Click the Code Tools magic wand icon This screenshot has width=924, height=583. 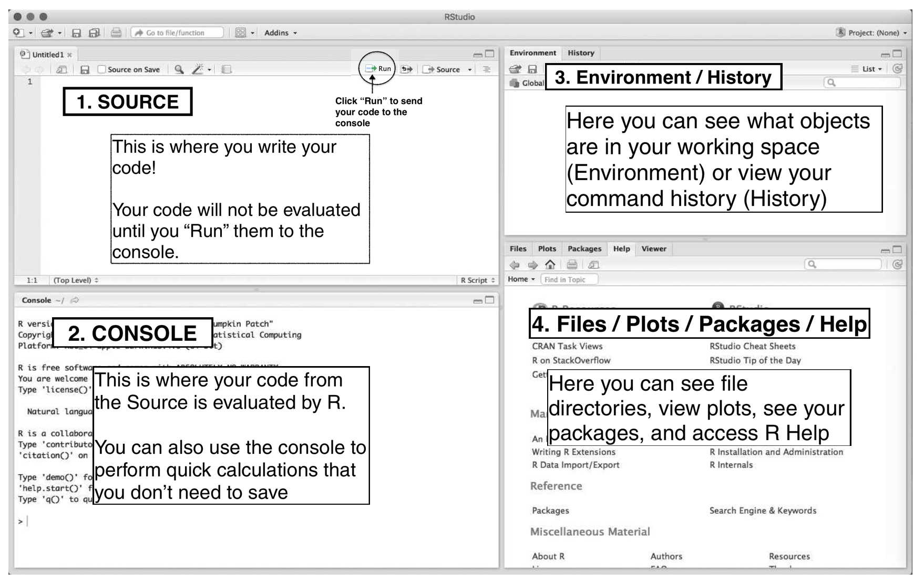(x=198, y=69)
